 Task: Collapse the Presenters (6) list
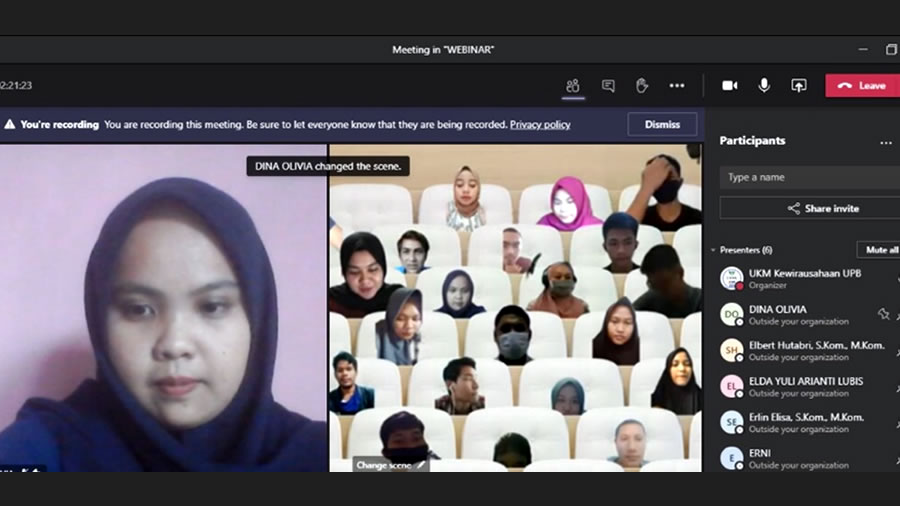[713, 250]
